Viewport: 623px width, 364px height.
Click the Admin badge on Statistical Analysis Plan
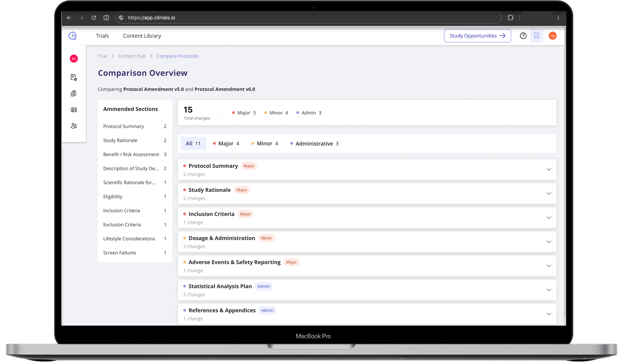[x=264, y=286]
